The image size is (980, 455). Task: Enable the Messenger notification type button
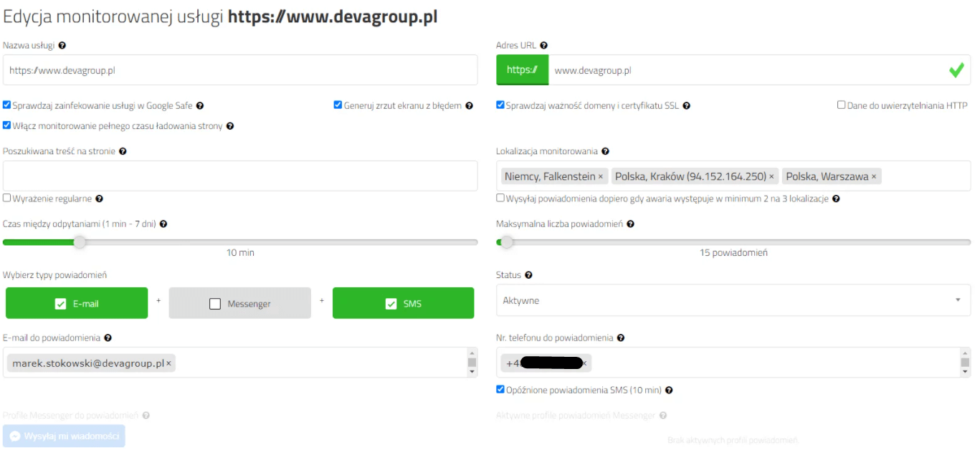coord(239,303)
